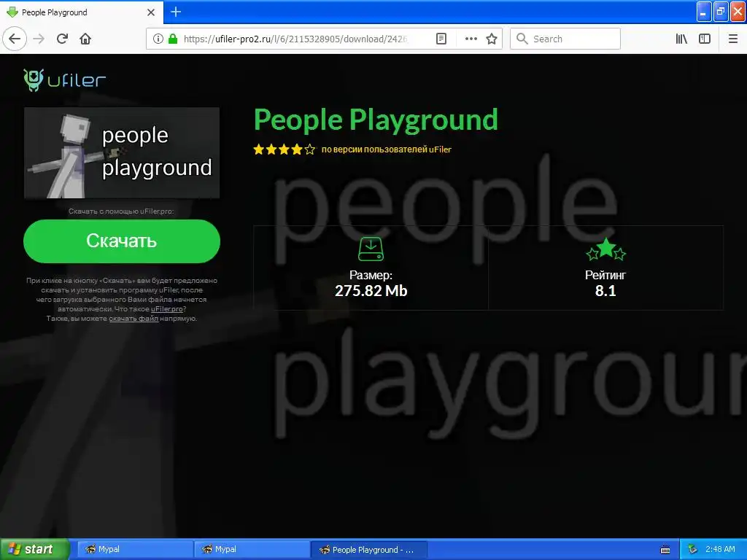Image resolution: width=747 pixels, height=560 pixels.
Task: Click text Скачать с помощью uFiler.pro:
Action: [x=121, y=211]
